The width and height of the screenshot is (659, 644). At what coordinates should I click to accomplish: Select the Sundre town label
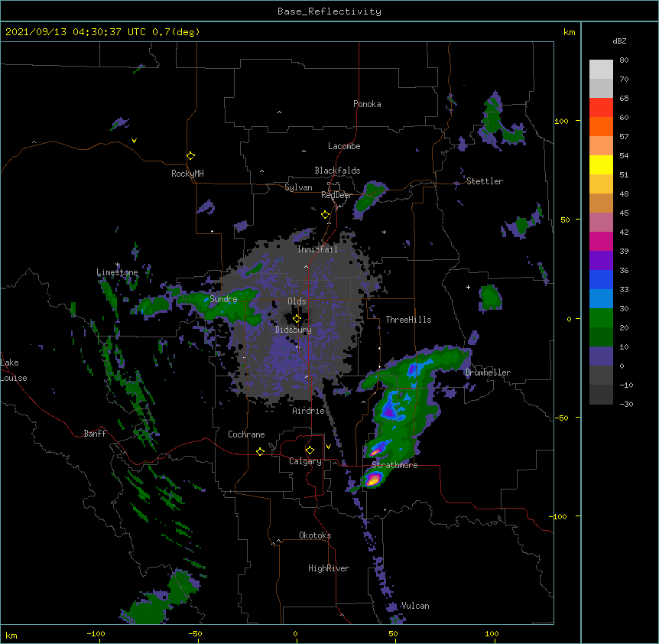(x=223, y=299)
